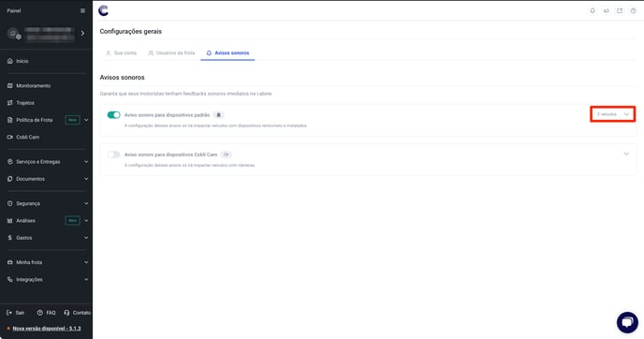Image resolution: width=644 pixels, height=339 pixels.
Task: Disable aviso sonoro para dispositivos padrão
Action: click(114, 115)
